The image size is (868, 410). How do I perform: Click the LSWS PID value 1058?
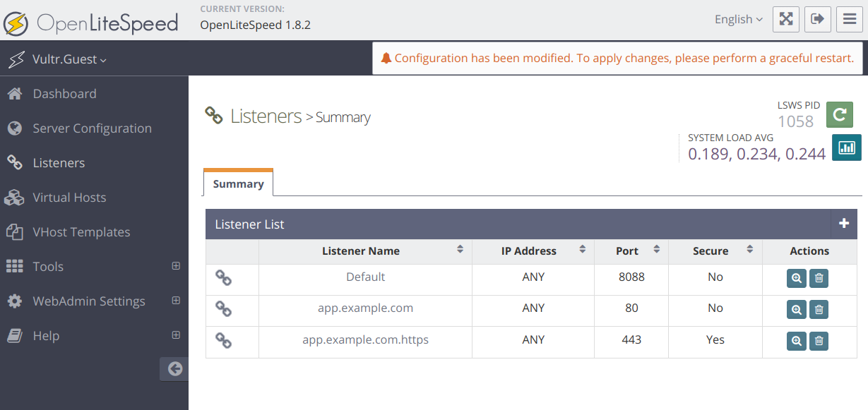pos(796,121)
